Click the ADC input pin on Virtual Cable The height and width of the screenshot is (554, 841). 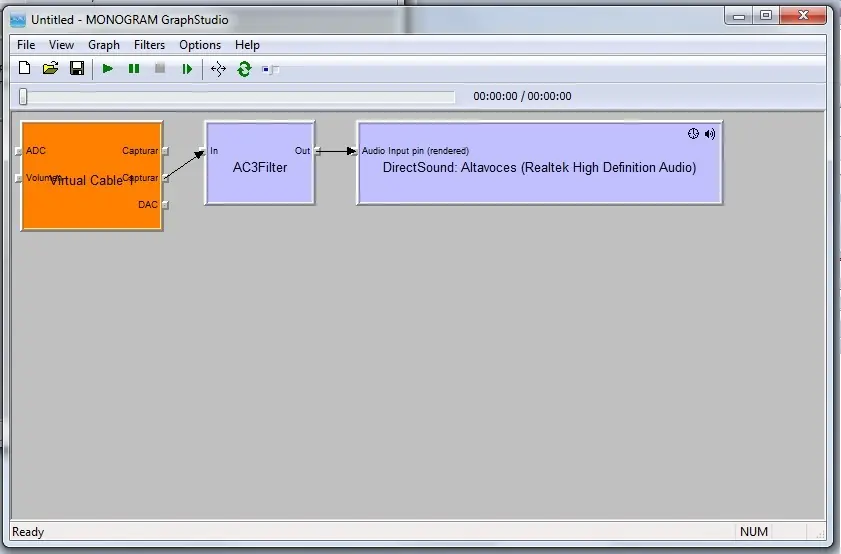[x=18, y=151]
